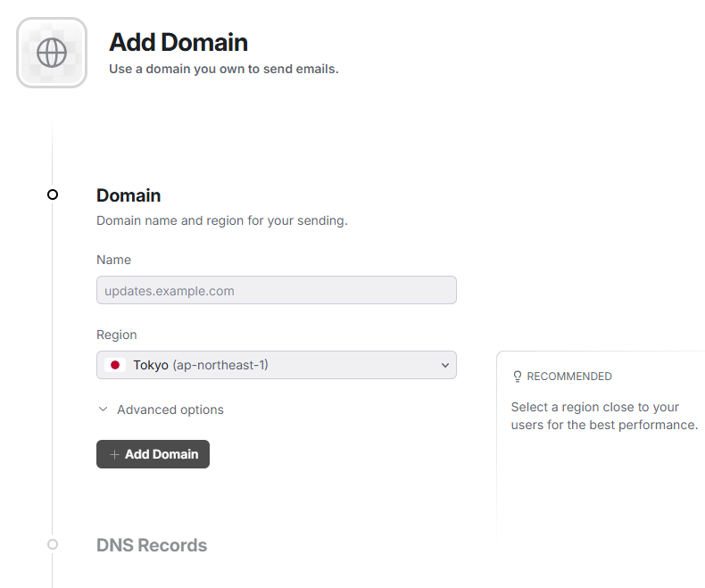Click the Add Domain page title
705x588 pixels.
pyautogui.click(x=178, y=42)
